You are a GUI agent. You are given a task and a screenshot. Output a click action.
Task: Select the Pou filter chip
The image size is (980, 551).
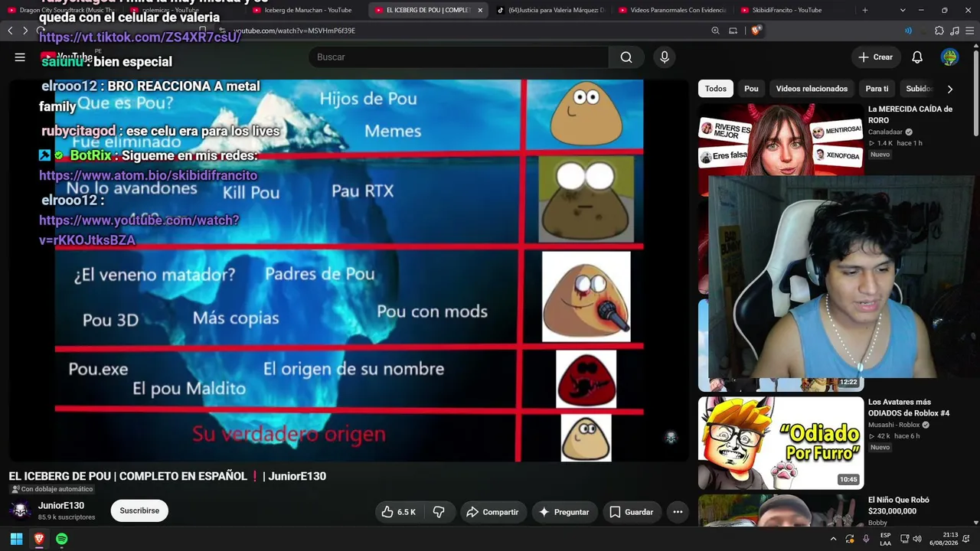coord(751,89)
